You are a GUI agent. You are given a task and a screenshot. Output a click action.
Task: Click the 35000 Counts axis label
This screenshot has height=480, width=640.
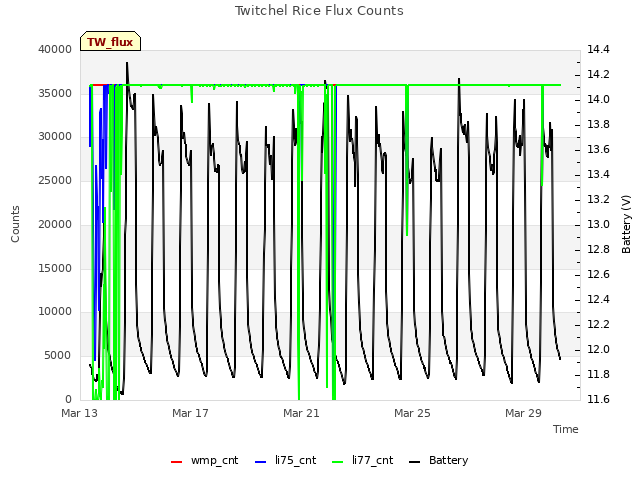click(55, 93)
